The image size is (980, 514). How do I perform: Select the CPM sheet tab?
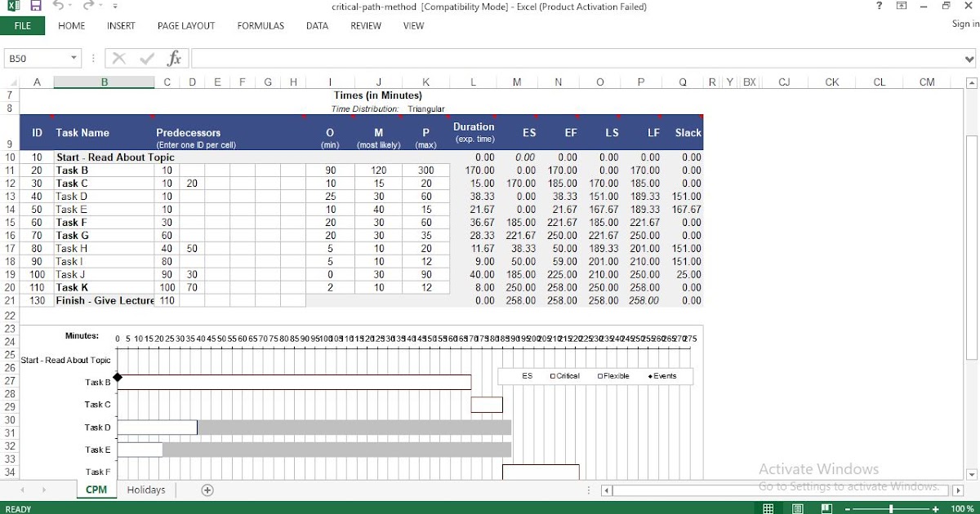pyautogui.click(x=96, y=490)
